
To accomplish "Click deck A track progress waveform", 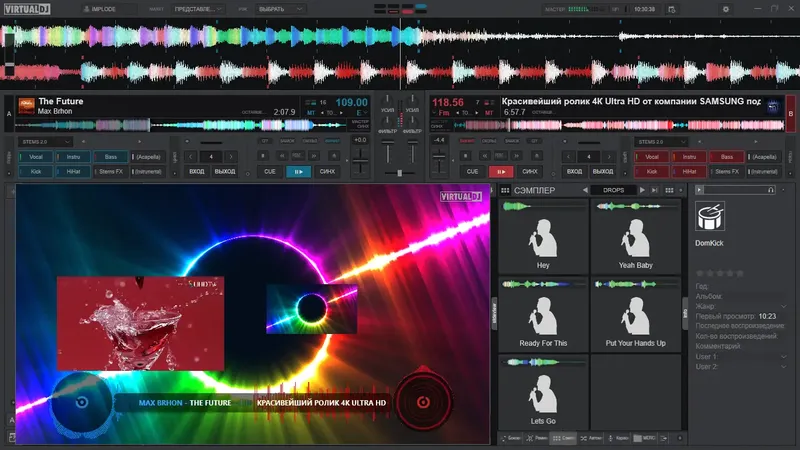I will click(x=180, y=125).
